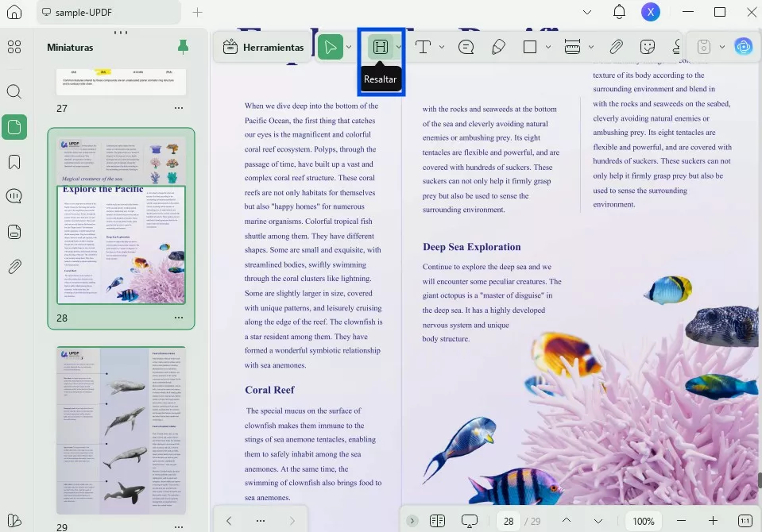Go back with the left arrow
Image resolution: width=762 pixels, height=532 pixels.
pos(229,521)
